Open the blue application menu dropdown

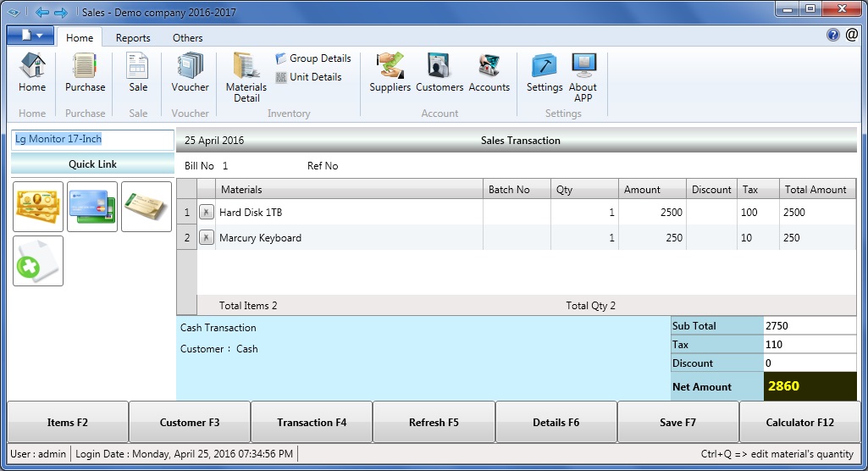(x=30, y=36)
